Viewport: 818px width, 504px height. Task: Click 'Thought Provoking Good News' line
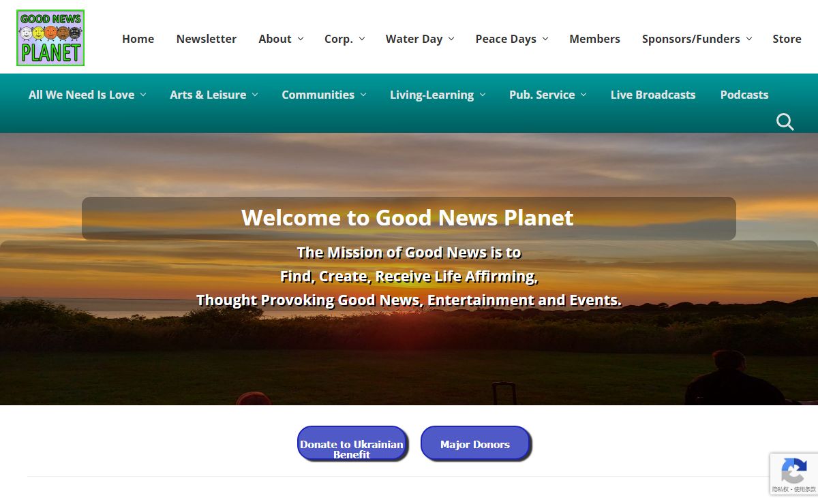(409, 300)
